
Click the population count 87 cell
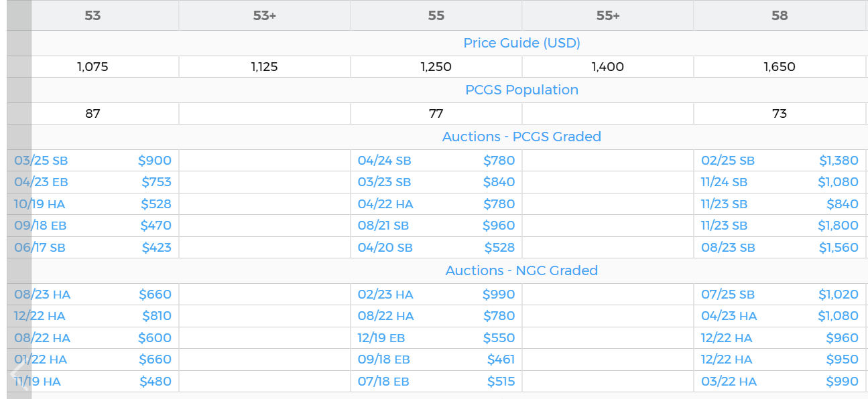(92, 114)
